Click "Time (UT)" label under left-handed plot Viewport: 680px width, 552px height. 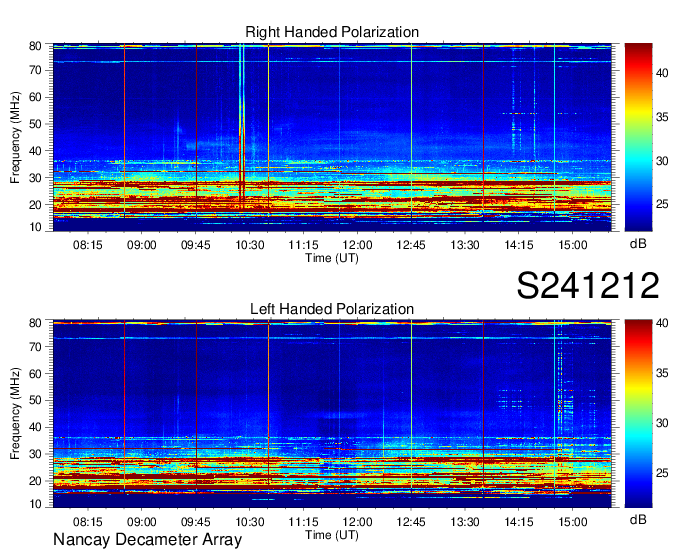click(332, 535)
